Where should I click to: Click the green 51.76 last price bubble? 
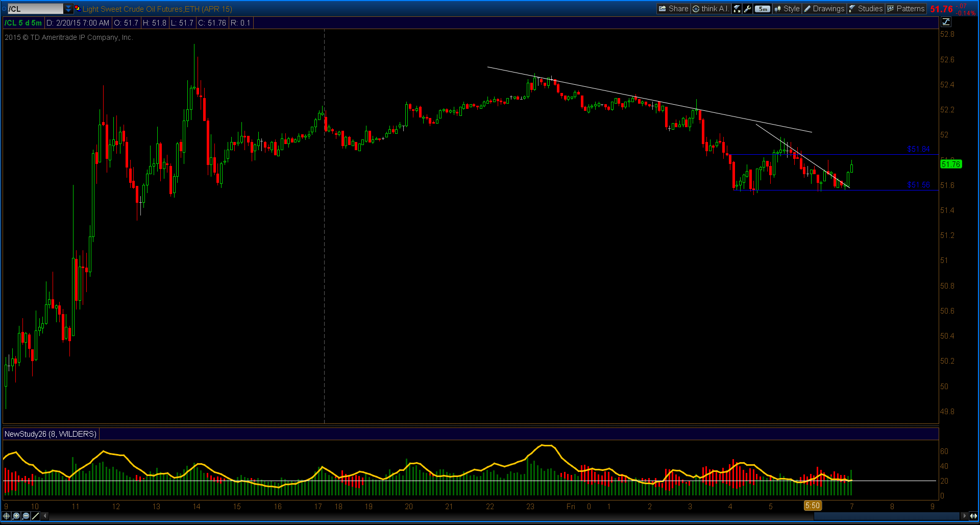(x=951, y=164)
